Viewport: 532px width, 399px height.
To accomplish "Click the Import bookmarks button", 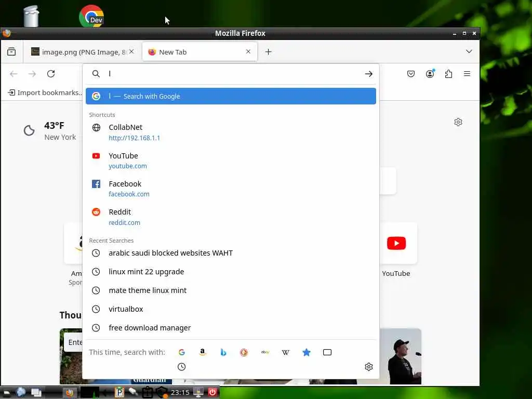I will point(45,92).
